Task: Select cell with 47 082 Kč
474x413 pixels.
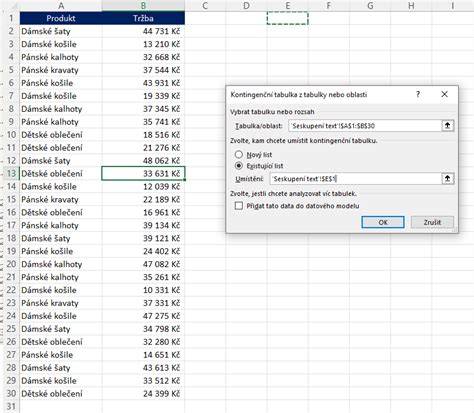Action: coord(143,264)
